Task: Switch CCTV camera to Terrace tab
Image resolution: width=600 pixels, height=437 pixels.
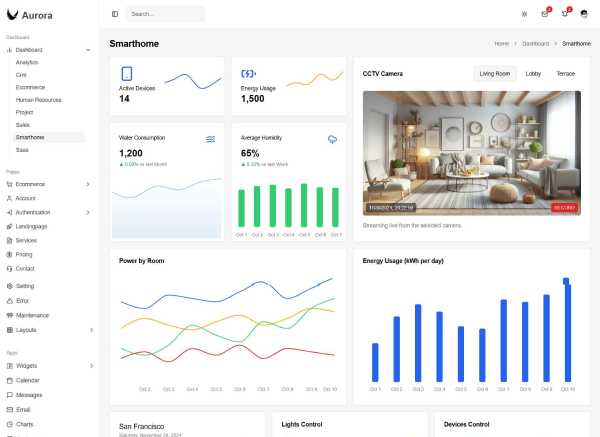Action: (565, 74)
